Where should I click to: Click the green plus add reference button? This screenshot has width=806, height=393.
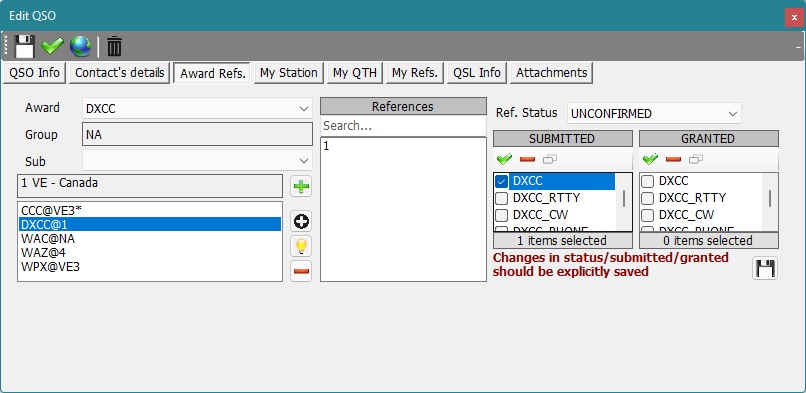tap(301, 186)
